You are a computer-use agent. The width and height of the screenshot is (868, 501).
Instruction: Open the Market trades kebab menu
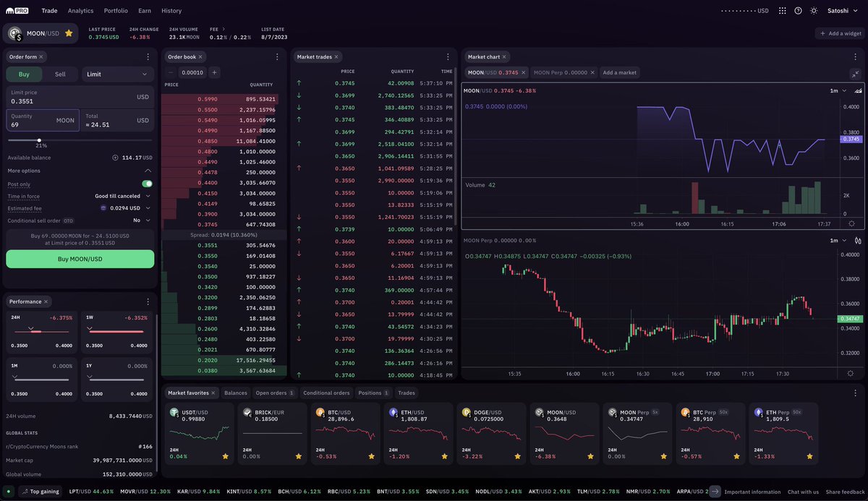click(448, 56)
